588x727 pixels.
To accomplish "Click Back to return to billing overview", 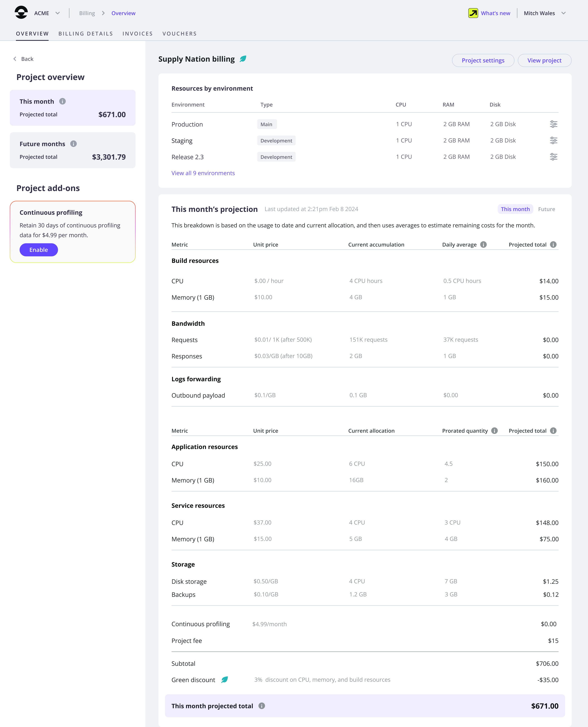I will click(23, 59).
